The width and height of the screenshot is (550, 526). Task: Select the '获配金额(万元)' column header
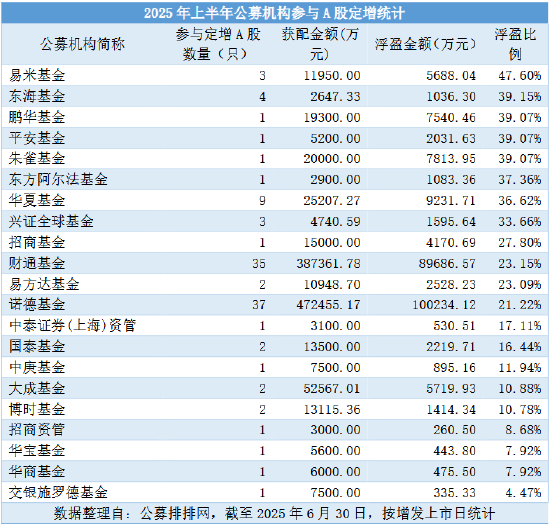tap(320, 44)
